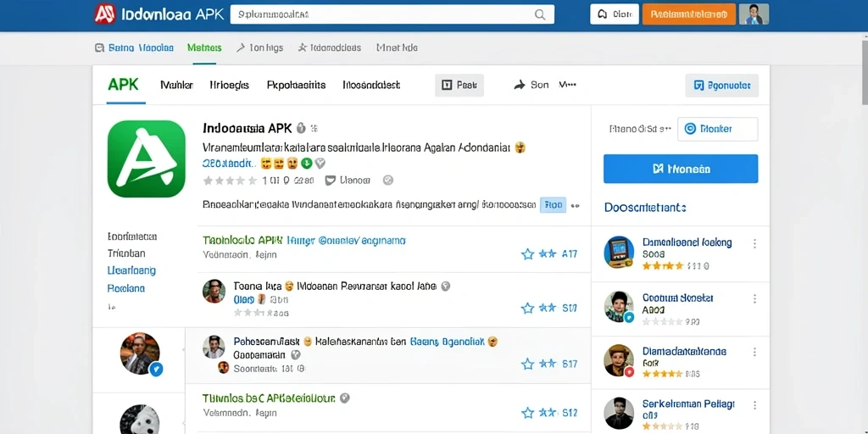Viewport: 868px width, 434px height.
Task: Click the small blue Ftoo tag
Action: [x=553, y=205]
